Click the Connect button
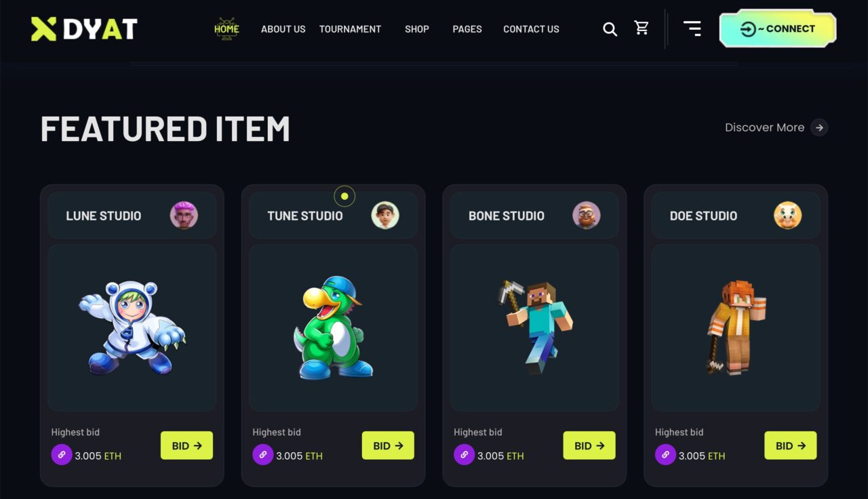The height and width of the screenshot is (499, 868). tap(778, 28)
